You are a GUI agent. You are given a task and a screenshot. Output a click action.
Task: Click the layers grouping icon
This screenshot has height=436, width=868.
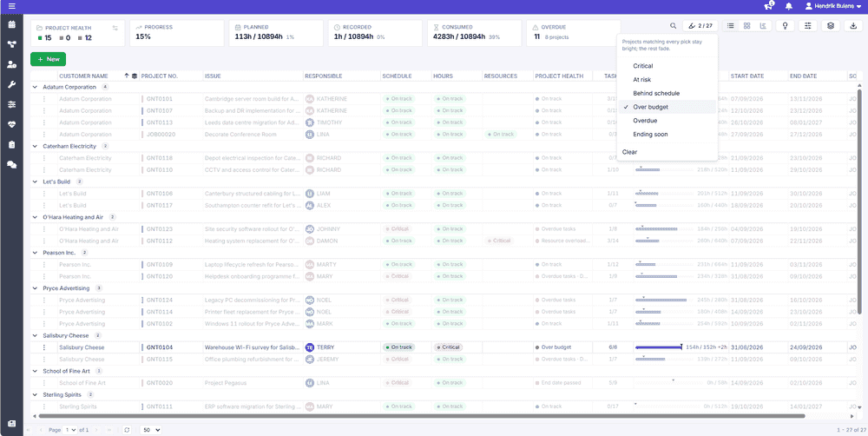[x=831, y=25]
